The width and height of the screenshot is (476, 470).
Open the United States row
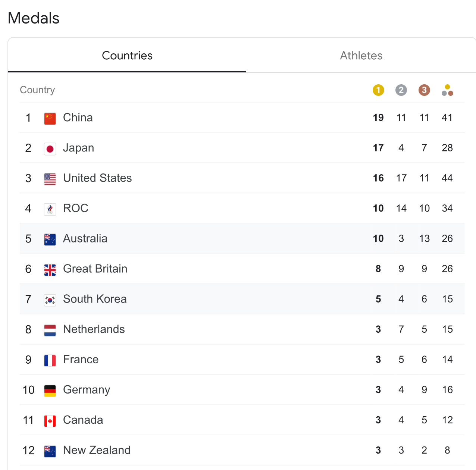(x=242, y=178)
